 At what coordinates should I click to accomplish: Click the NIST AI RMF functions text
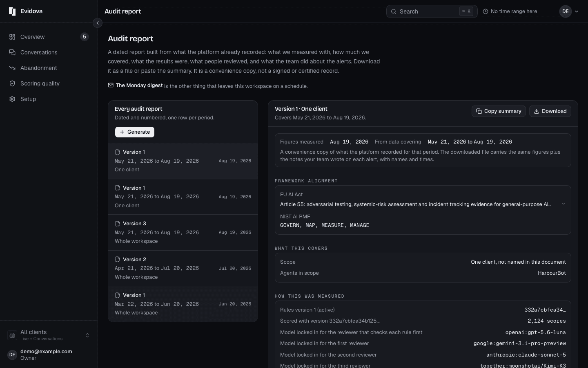pyautogui.click(x=325, y=225)
